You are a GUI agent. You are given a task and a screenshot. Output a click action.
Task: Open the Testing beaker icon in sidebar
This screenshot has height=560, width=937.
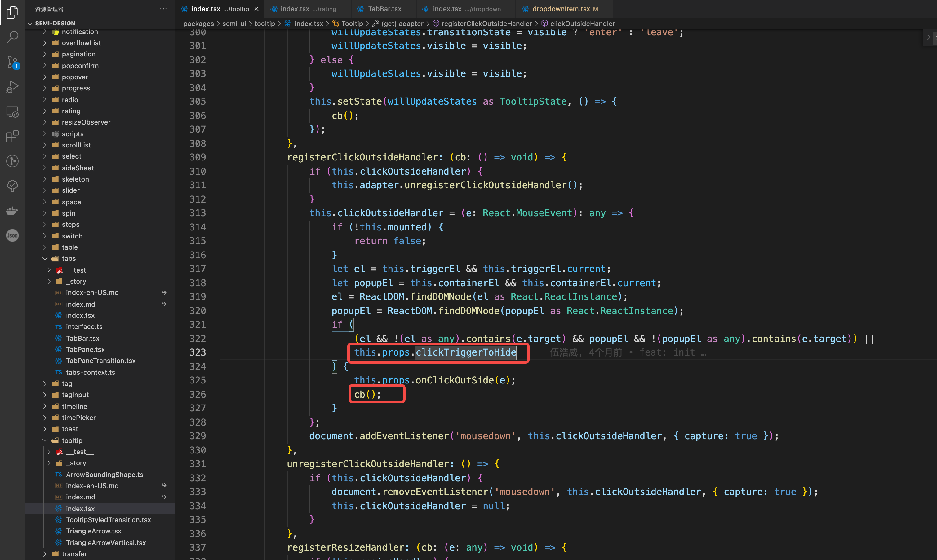[x=12, y=186]
